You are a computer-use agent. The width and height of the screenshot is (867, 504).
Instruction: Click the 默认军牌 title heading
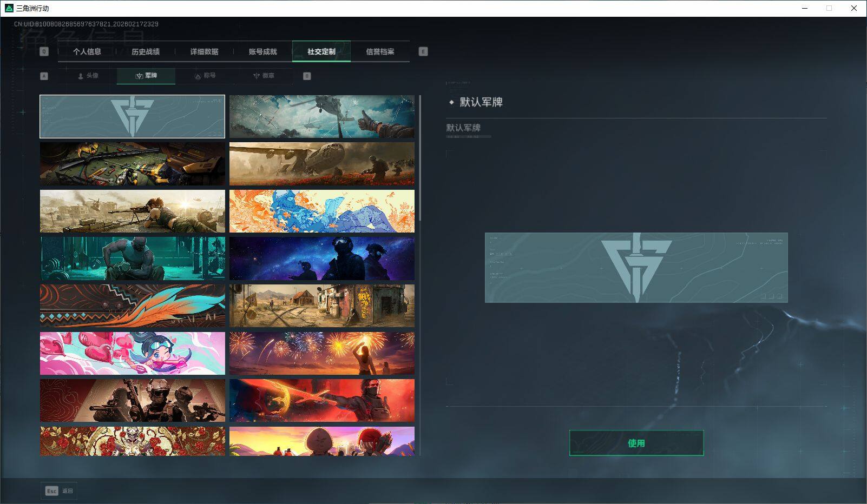pos(481,102)
